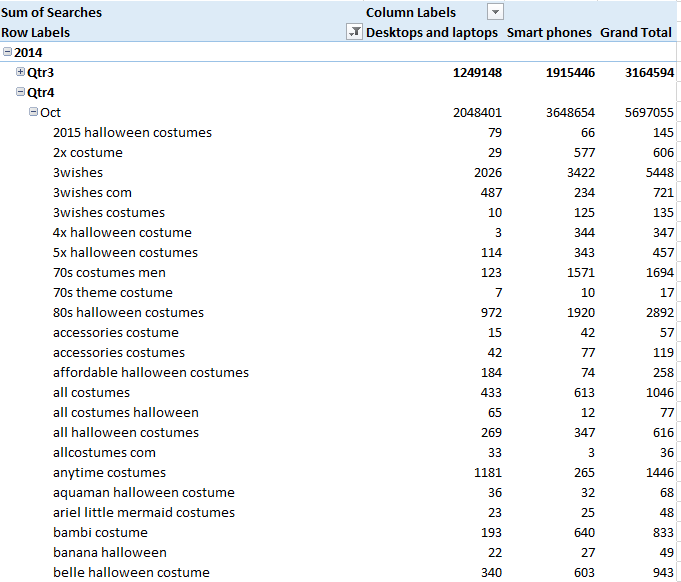Select 80s halloween costumes desktop value 972
This screenshot has width=681, height=582.
coord(491,312)
